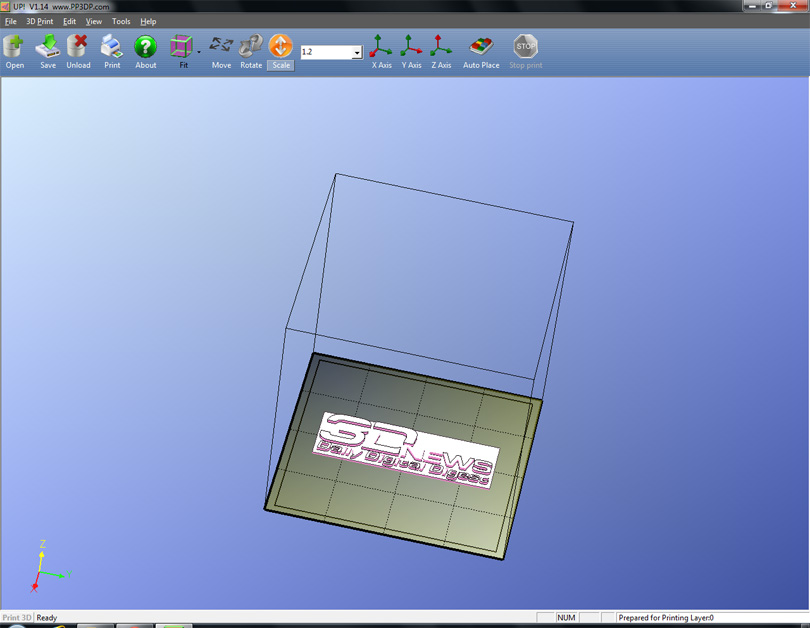Select the 3D News logo model
The height and width of the screenshot is (628, 810).
pyautogui.click(x=406, y=449)
